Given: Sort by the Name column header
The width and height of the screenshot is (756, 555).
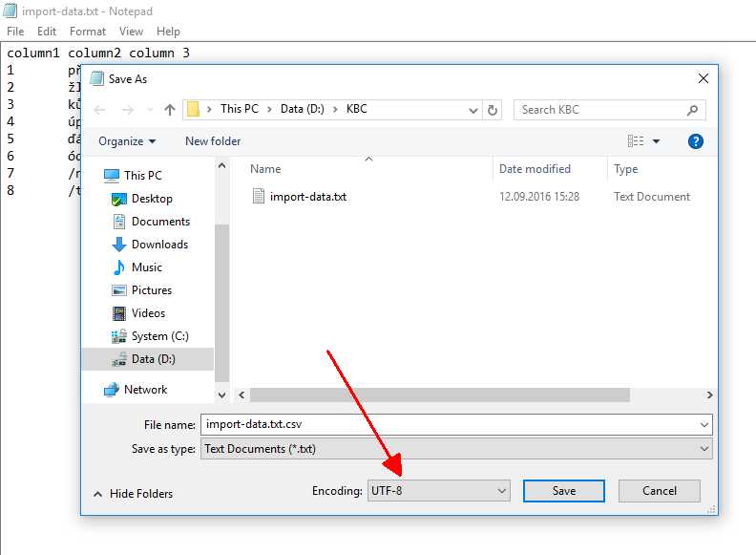Looking at the screenshot, I should tap(265, 169).
